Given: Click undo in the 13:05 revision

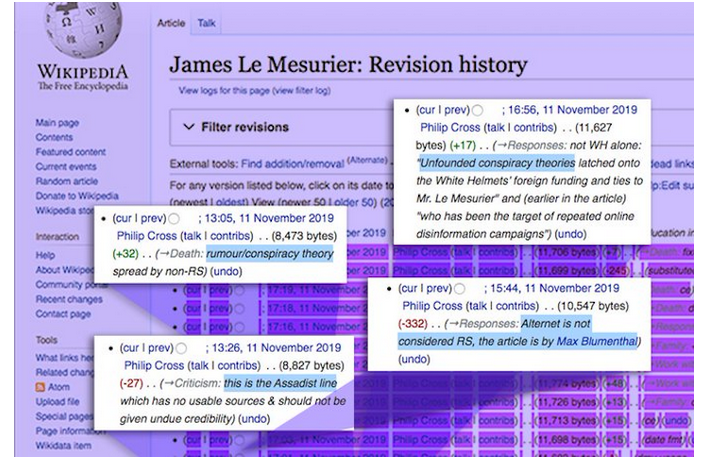Looking at the screenshot, I should [x=226, y=271].
